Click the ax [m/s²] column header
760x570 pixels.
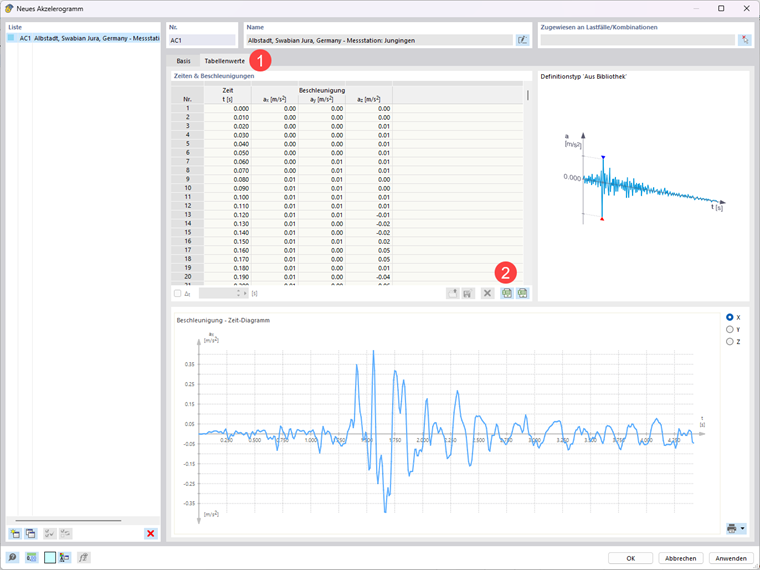click(x=274, y=99)
